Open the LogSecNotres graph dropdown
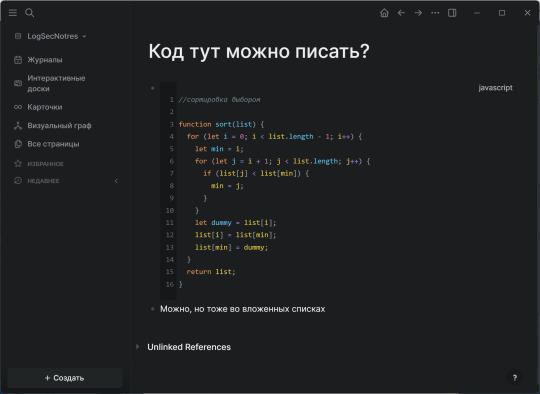Image resolution: width=540 pixels, height=394 pixels. [57, 36]
